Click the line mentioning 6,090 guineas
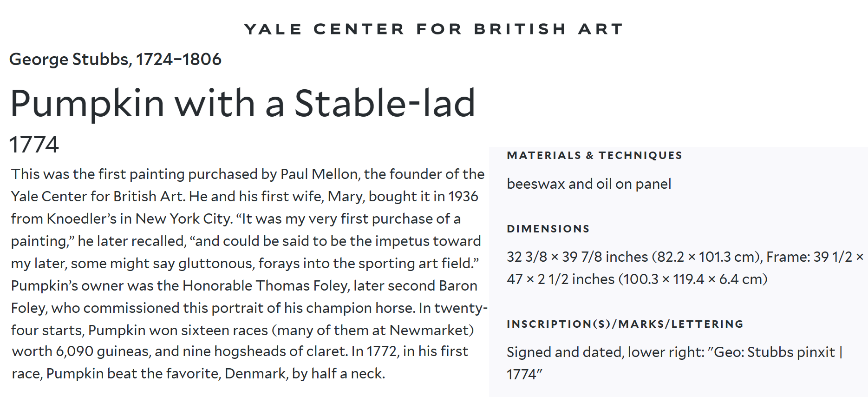This screenshot has width=868, height=397. [x=240, y=351]
